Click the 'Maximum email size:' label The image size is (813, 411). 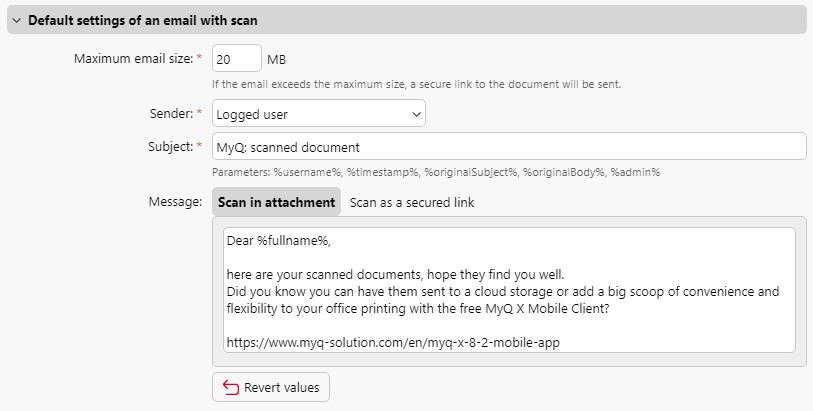[132, 58]
